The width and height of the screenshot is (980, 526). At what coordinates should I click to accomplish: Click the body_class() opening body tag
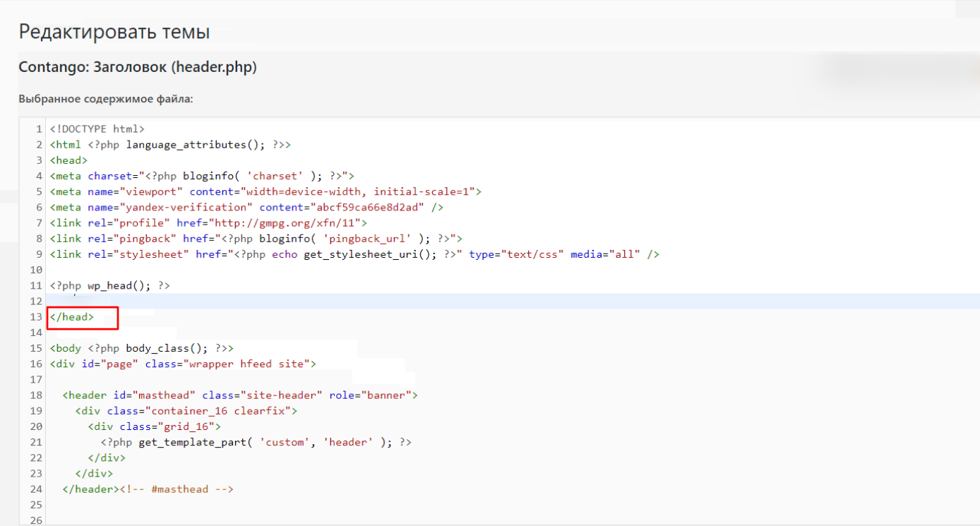point(141,348)
